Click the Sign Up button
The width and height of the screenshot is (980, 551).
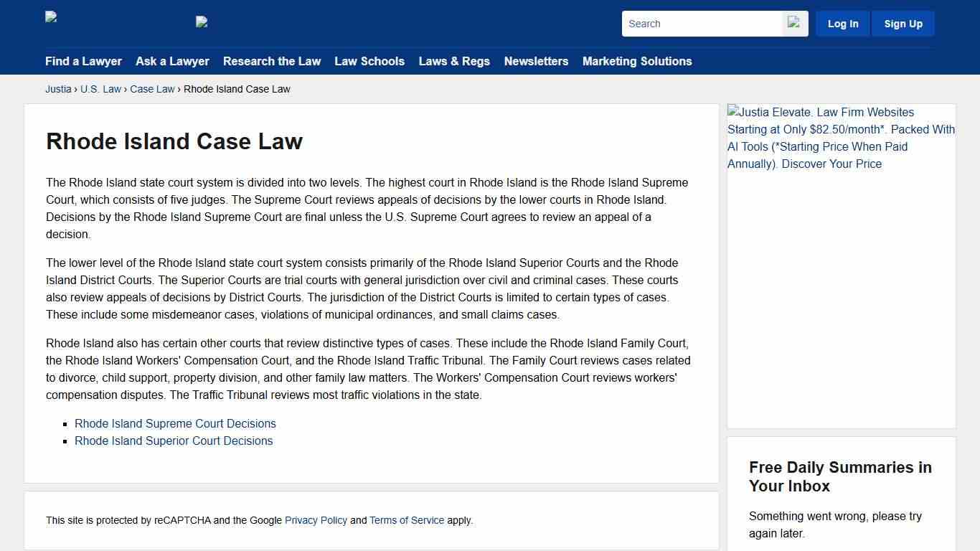(x=903, y=23)
